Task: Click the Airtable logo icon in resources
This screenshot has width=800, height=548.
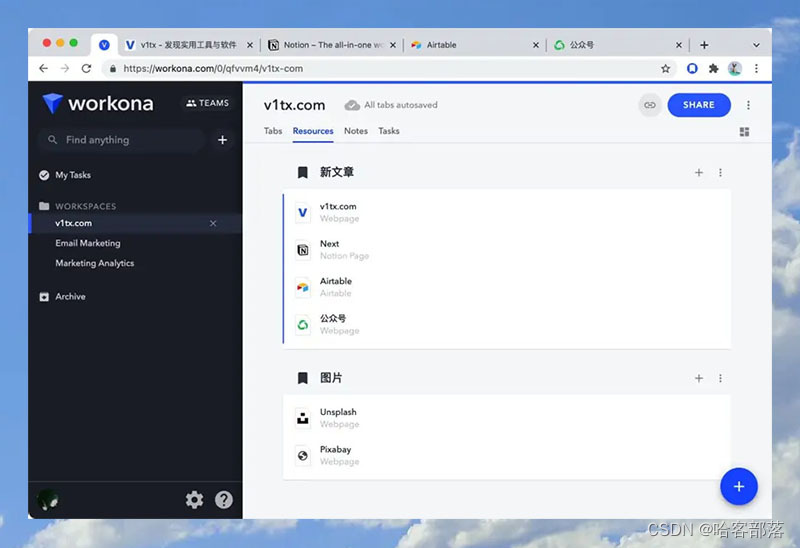Action: tap(303, 287)
